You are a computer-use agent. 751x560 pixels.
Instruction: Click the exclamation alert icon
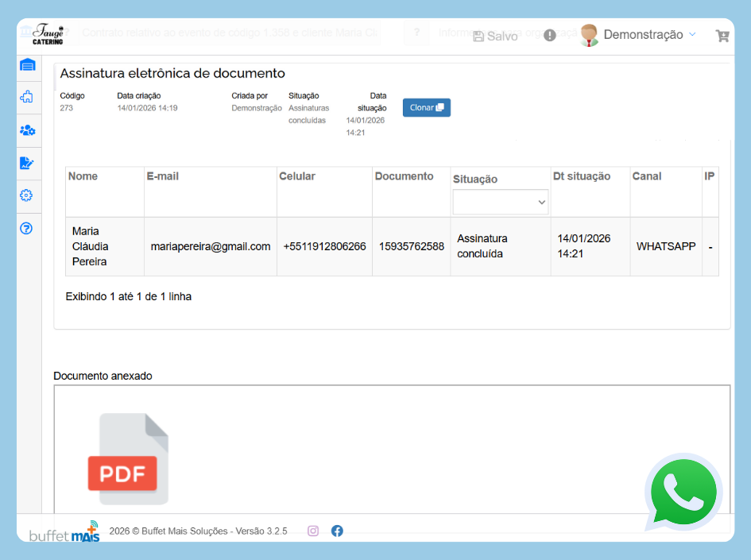point(550,36)
